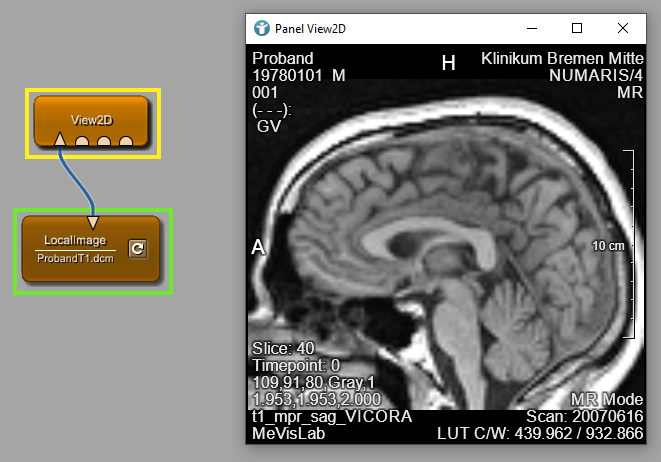The height and width of the screenshot is (462, 661).
Task: Click the ProbandT1.dcm filename on LocalImage
Action: click(75, 257)
